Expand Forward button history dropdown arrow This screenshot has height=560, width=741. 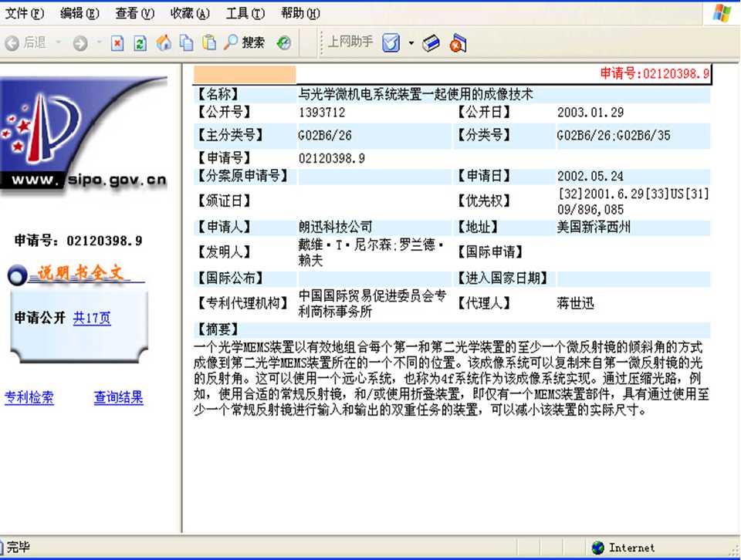click(100, 42)
